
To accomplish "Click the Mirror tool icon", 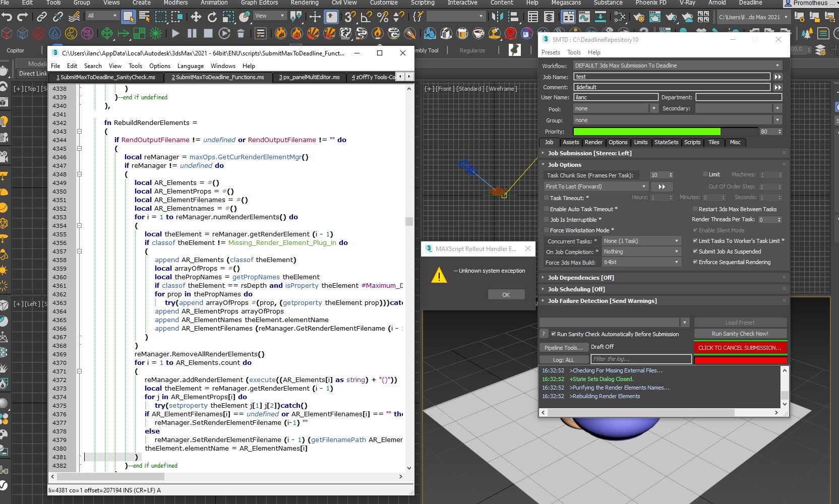I will coord(497,17).
